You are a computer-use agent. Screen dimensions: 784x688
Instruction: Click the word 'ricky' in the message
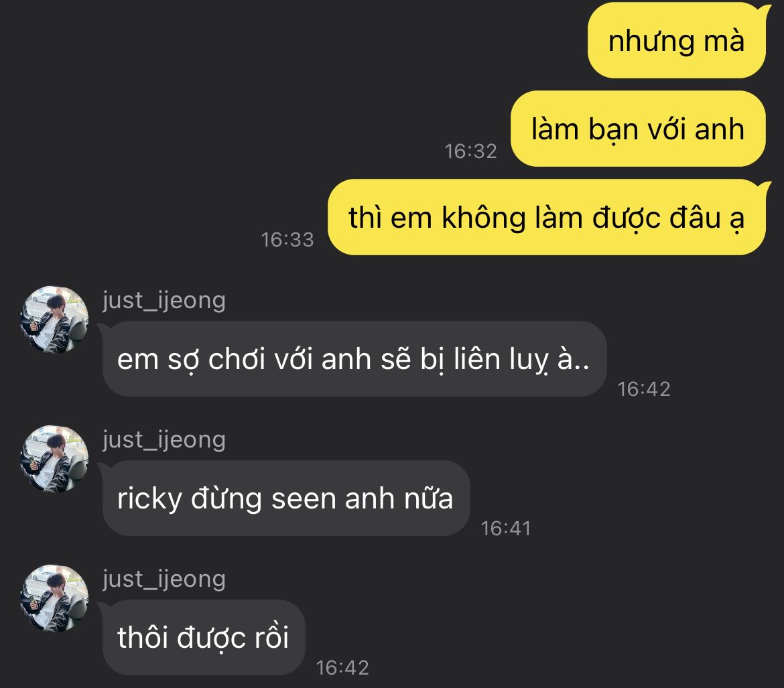pos(149,500)
